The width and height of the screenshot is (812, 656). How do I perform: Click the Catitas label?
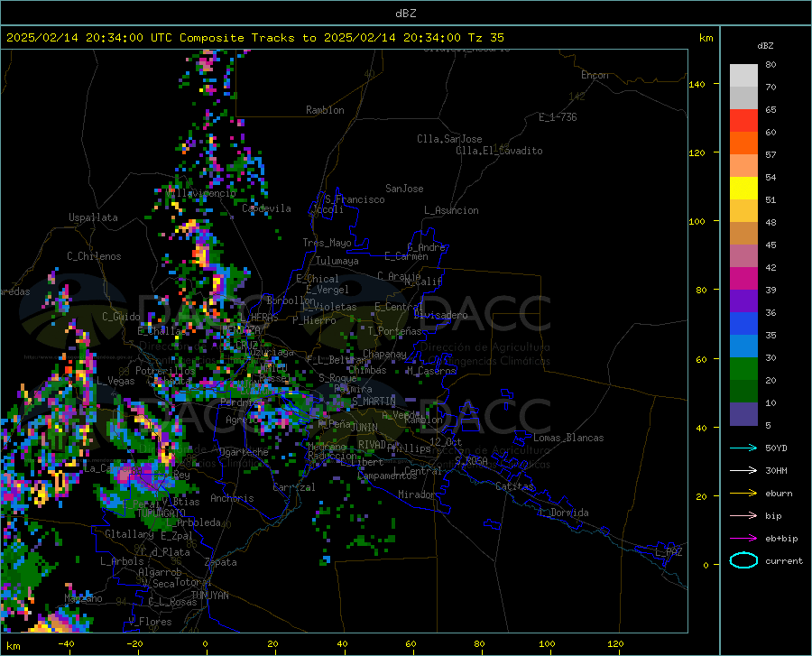click(x=515, y=486)
